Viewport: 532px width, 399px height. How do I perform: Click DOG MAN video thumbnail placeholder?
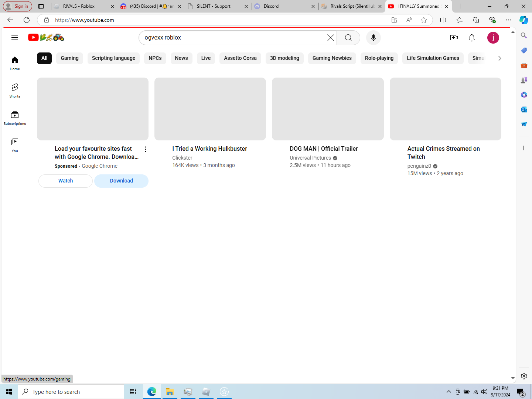coord(328,109)
